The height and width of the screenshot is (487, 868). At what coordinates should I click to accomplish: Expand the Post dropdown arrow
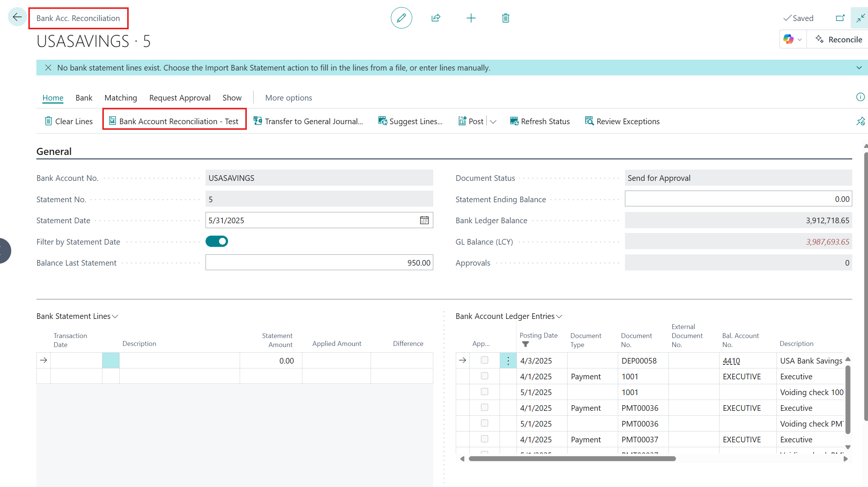[493, 122]
